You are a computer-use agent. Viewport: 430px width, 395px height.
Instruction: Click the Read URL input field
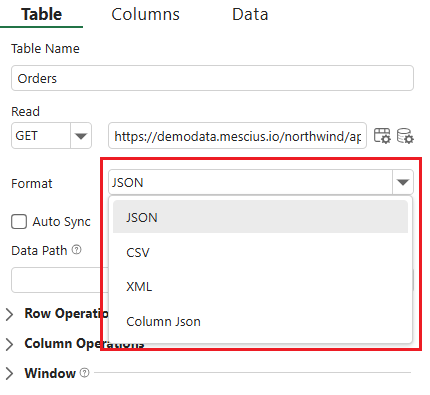coord(237,136)
